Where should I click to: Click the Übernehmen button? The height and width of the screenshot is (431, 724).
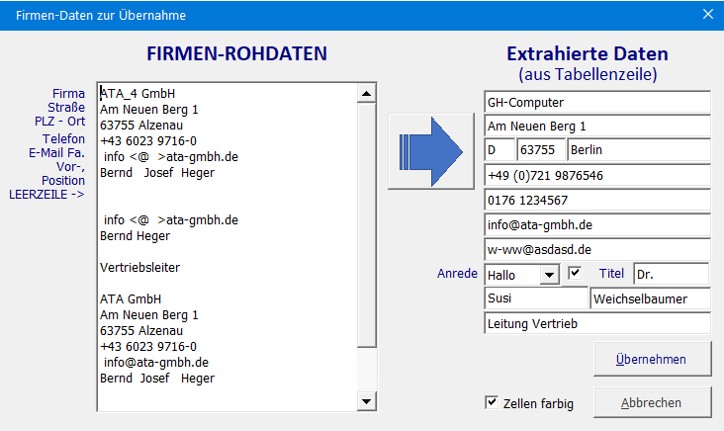pyautogui.click(x=652, y=359)
